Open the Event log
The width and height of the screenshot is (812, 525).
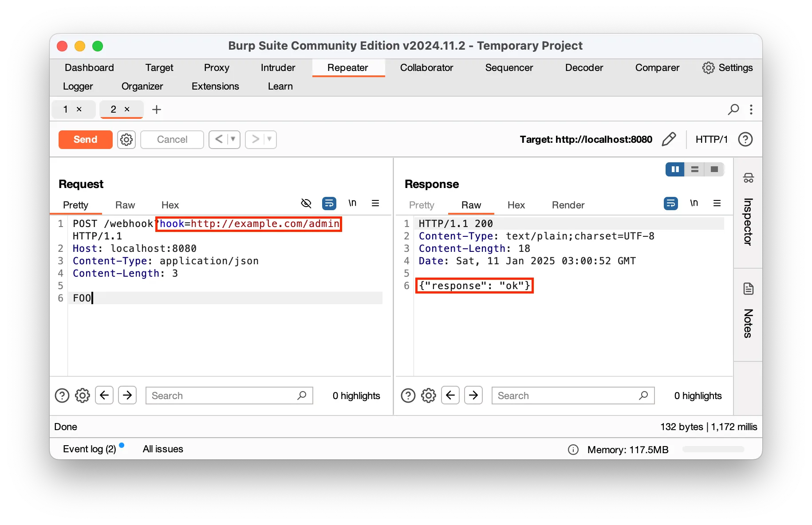point(90,449)
